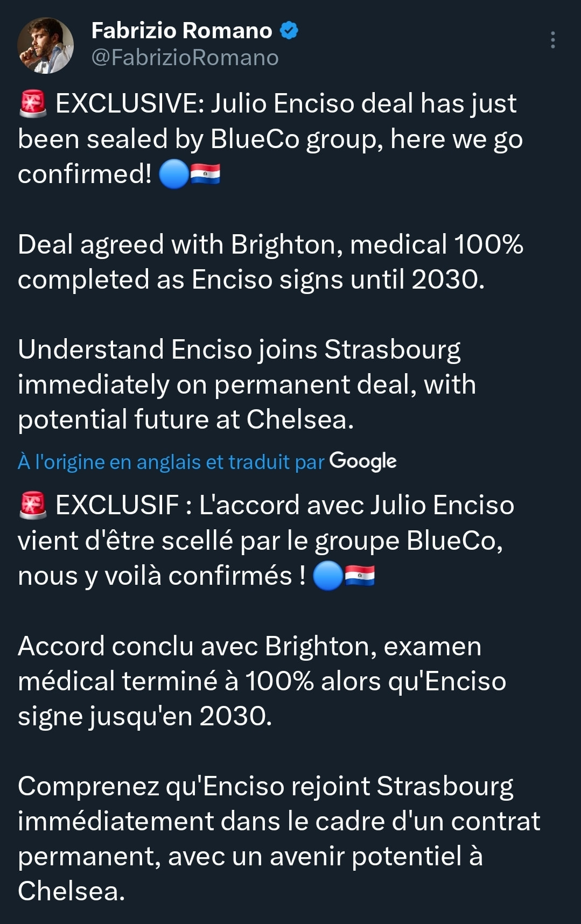Click the "Accord conclu avec Brighton" paragraph

tap(262, 681)
